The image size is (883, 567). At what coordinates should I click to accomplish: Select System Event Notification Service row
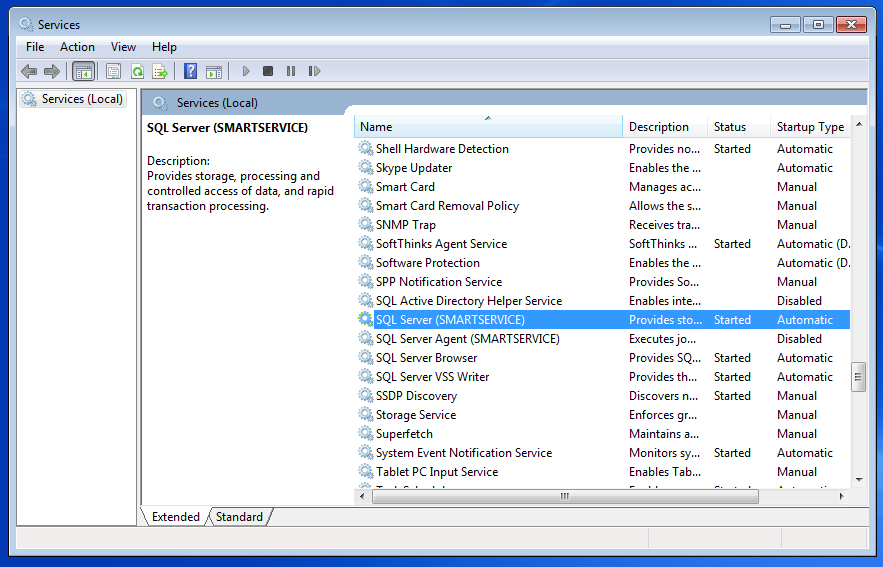pos(603,453)
